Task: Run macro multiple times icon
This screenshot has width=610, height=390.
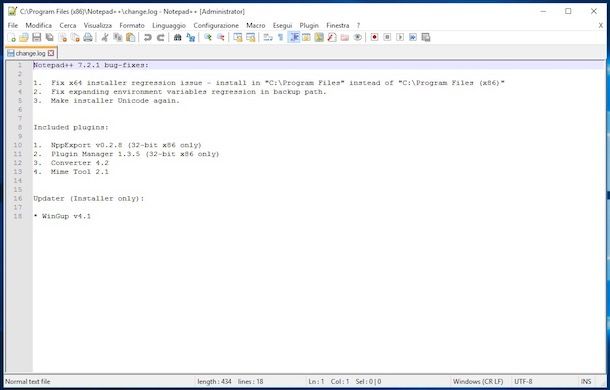Action: click(x=413, y=37)
